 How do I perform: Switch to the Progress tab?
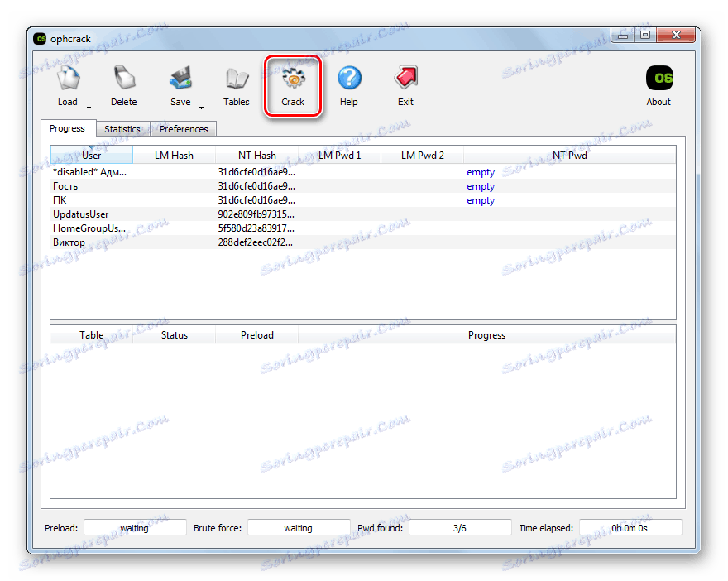(67, 128)
